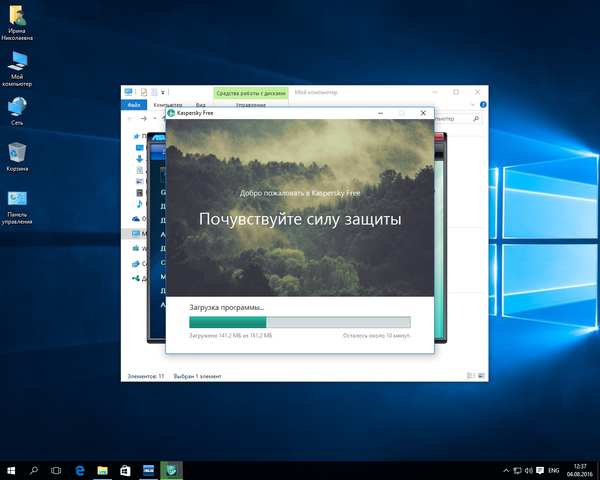Click Средства работы с дисками contextual tab

click(251, 93)
